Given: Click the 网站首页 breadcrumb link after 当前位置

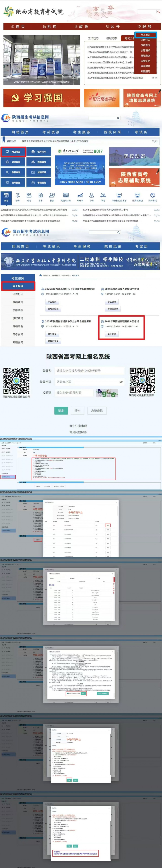Looking at the screenshot, I should point(56,275).
